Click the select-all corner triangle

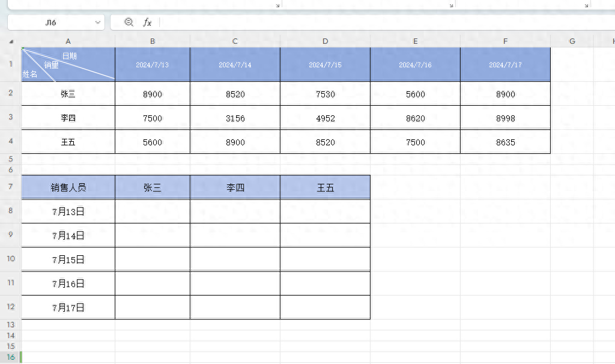[x=11, y=41]
